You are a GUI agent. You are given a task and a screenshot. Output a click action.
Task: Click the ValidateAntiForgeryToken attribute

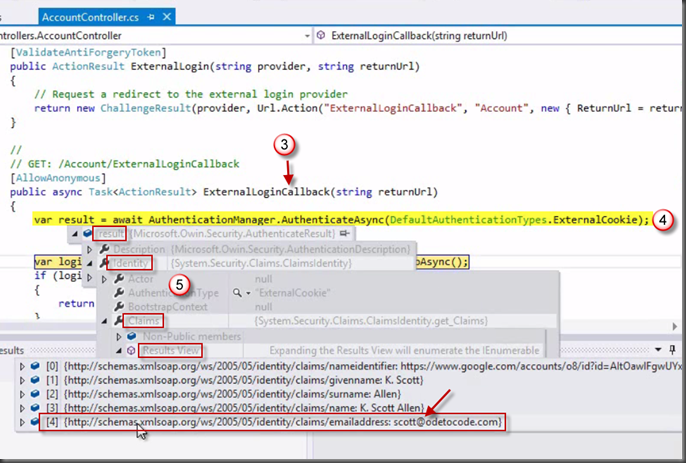tap(88, 53)
